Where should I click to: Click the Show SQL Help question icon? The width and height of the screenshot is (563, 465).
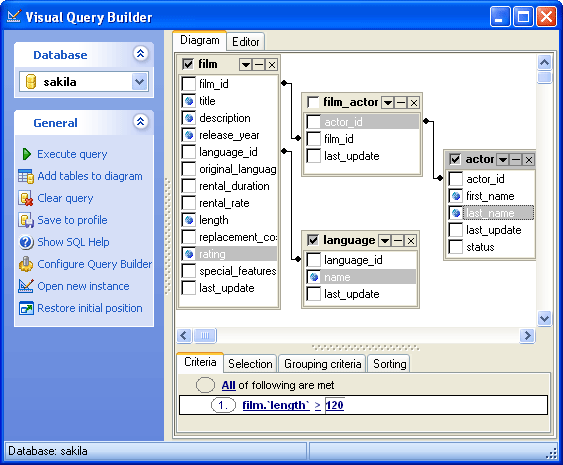[26, 242]
